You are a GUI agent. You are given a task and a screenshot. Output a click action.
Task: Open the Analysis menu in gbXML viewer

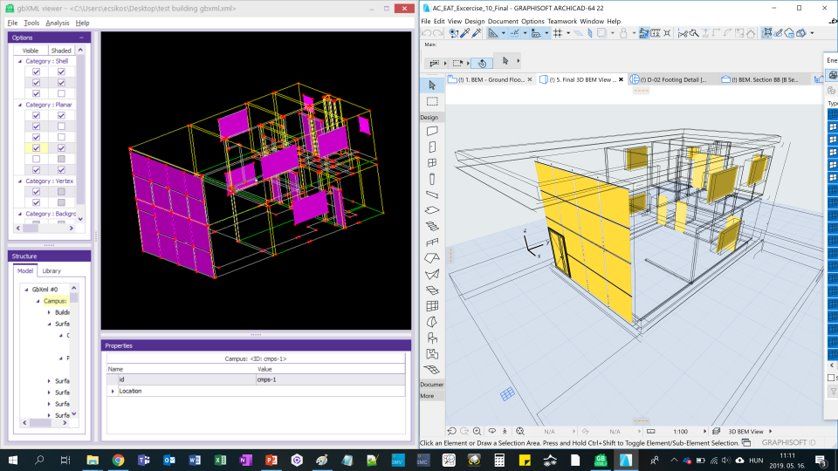[x=57, y=23]
